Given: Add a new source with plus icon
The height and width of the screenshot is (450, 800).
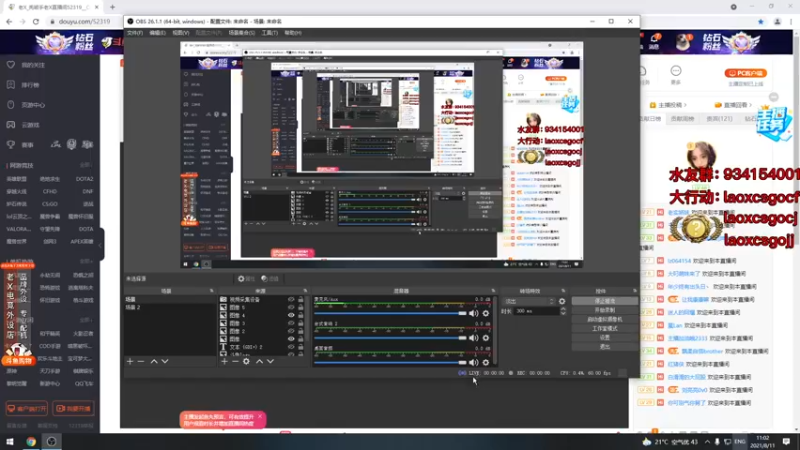Looking at the screenshot, I should coord(224,361).
